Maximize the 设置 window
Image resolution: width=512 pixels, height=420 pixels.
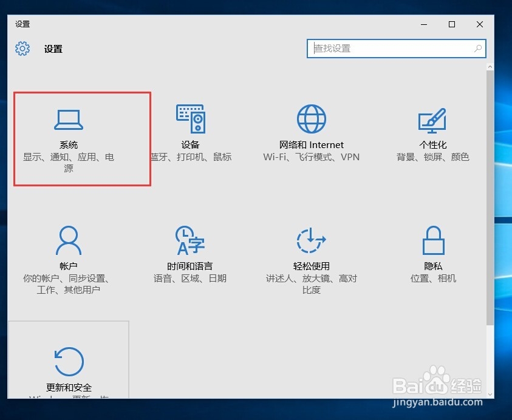pos(451,24)
